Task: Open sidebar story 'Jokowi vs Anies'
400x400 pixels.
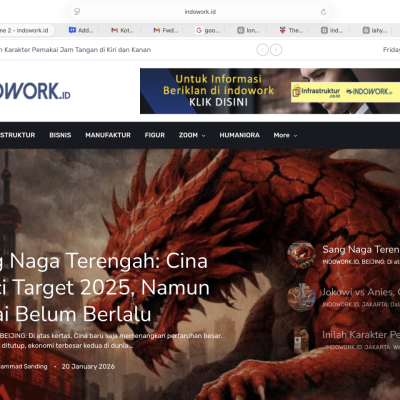Action: click(x=361, y=292)
